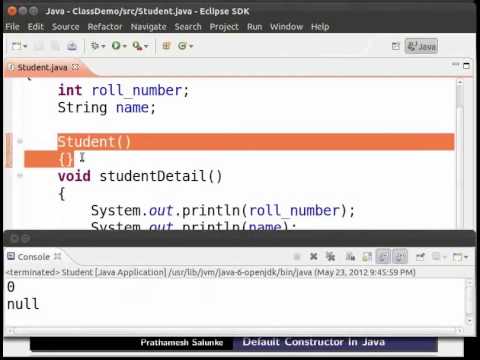This screenshot has width=480, height=360.
Task: Toggle Show Console on Standard Out
Action: click(x=383, y=256)
